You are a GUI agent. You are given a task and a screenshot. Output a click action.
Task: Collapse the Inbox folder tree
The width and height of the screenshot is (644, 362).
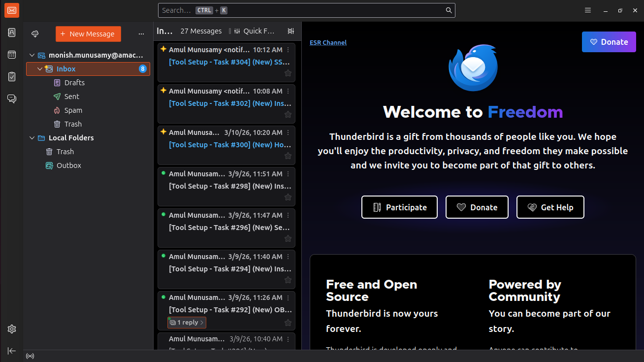pos(40,69)
